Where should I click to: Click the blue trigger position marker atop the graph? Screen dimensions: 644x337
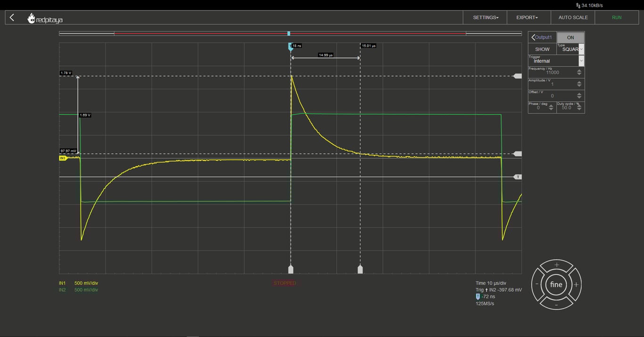click(x=290, y=47)
